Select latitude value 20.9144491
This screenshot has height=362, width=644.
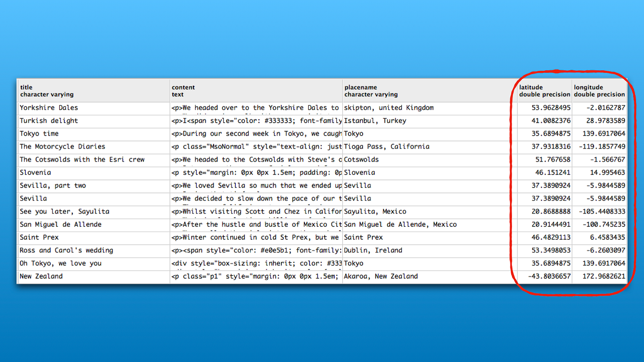[x=545, y=224]
